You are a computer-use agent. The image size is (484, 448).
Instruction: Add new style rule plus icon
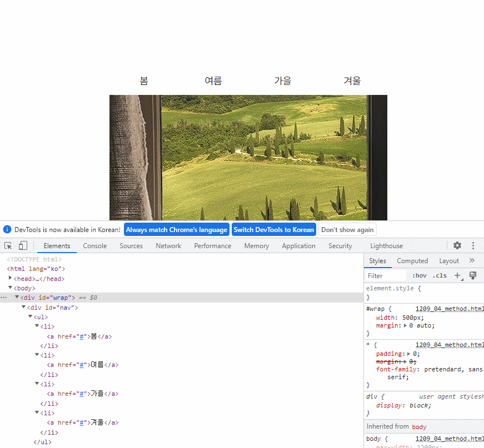point(458,275)
